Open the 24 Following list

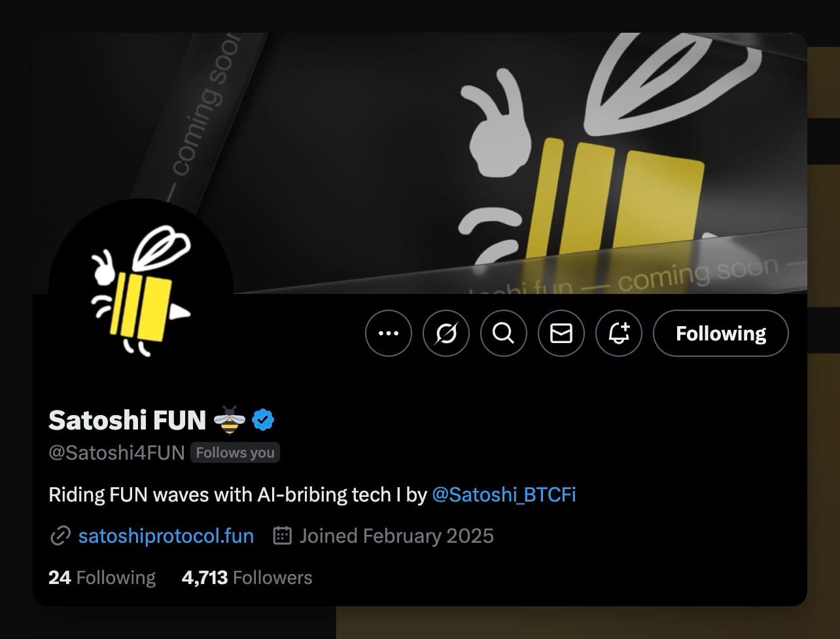pos(102,577)
